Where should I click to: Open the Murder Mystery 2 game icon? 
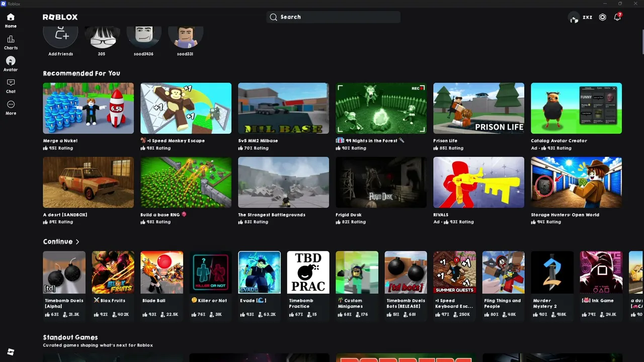[x=552, y=273]
